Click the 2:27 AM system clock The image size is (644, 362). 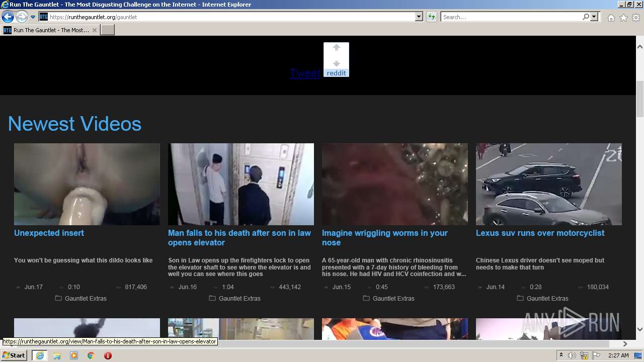click(618, 355)
